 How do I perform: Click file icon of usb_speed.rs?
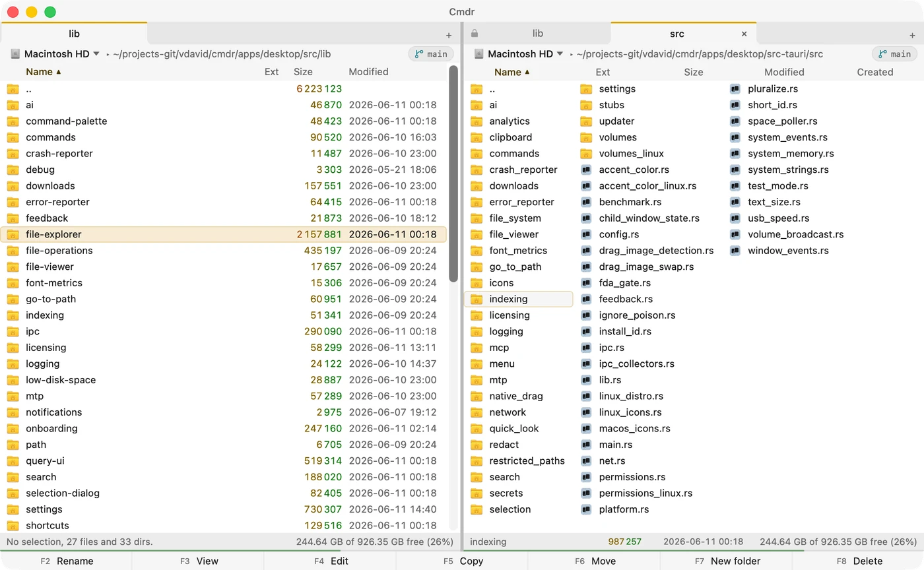coord(735,218)
